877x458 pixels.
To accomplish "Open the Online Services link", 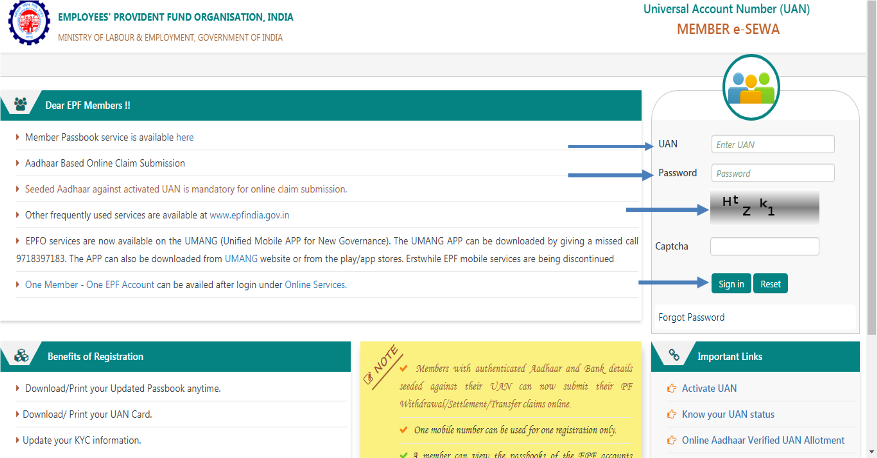I will click(315, 285).
